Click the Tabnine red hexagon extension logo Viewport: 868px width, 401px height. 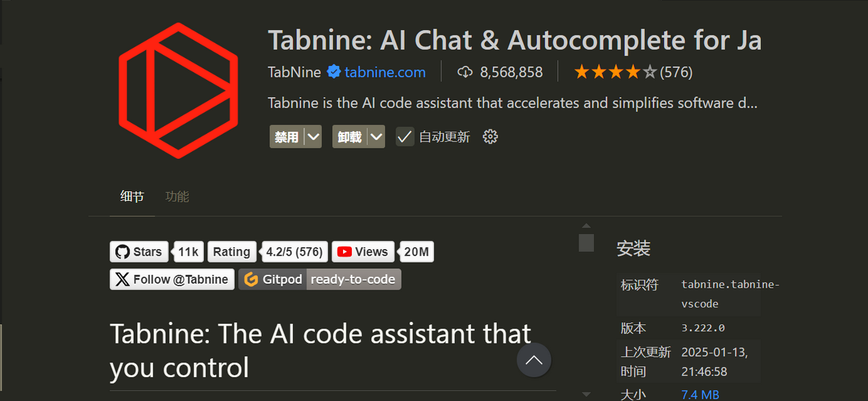178,90
